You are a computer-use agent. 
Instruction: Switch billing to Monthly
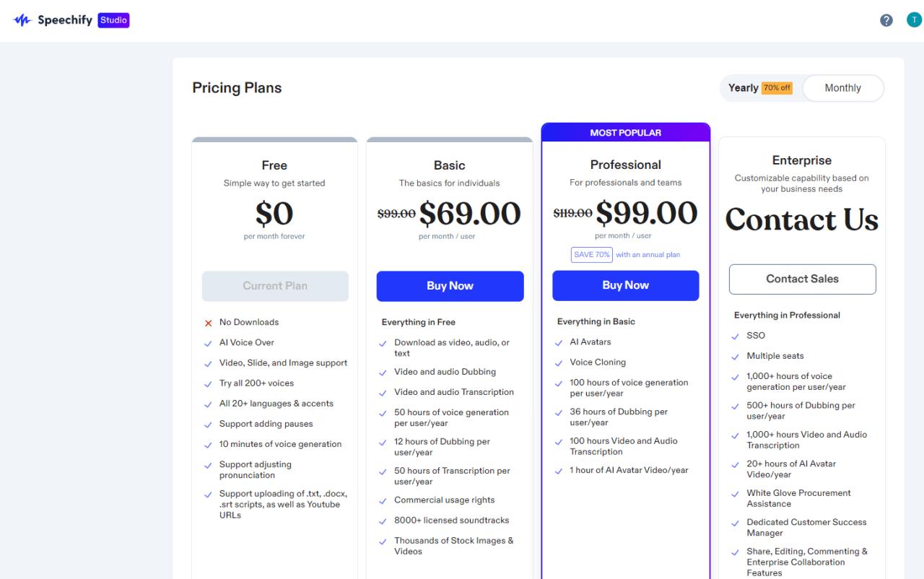[x=842, y=88]
